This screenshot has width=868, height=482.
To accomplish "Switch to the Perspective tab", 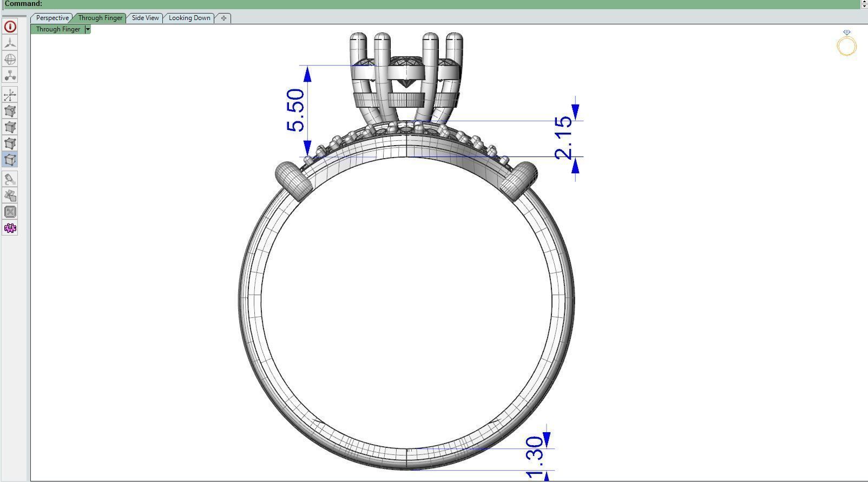I will coord(52,18).
